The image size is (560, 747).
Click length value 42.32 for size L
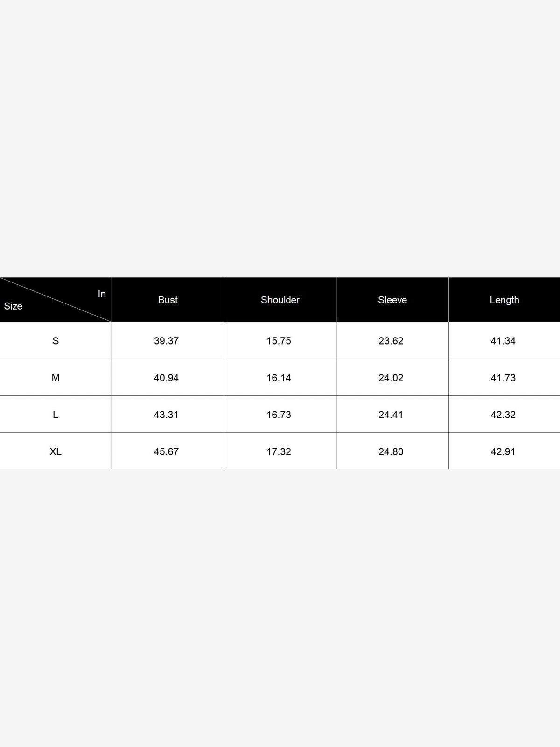click(503, 415)
